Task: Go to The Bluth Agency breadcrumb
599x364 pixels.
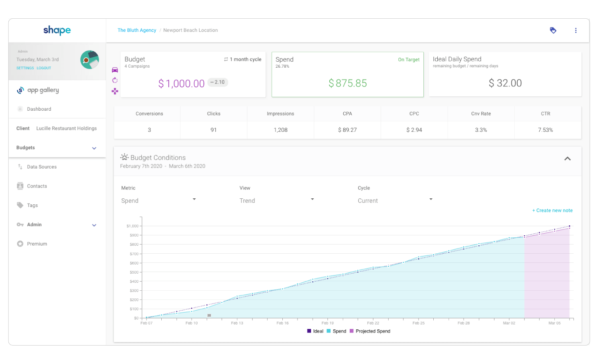Action: (137, 30)
